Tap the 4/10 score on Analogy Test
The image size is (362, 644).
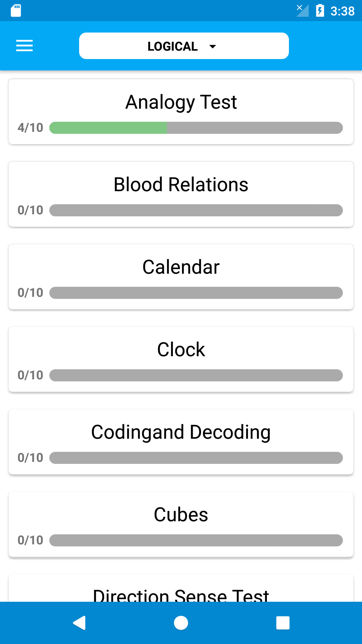pos(31,128)
